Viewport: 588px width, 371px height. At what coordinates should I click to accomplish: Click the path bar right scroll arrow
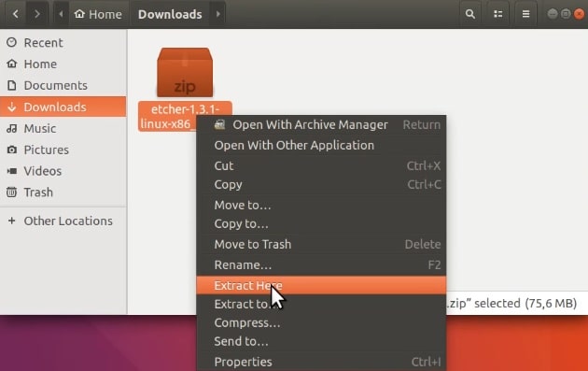click(x=217, y=14)
